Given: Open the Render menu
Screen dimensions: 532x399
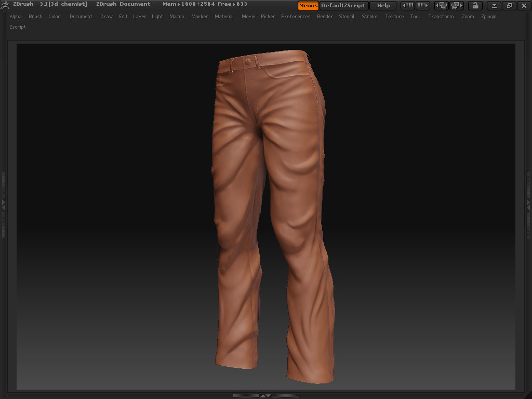Looking at the screenshot, I should 325,16.
